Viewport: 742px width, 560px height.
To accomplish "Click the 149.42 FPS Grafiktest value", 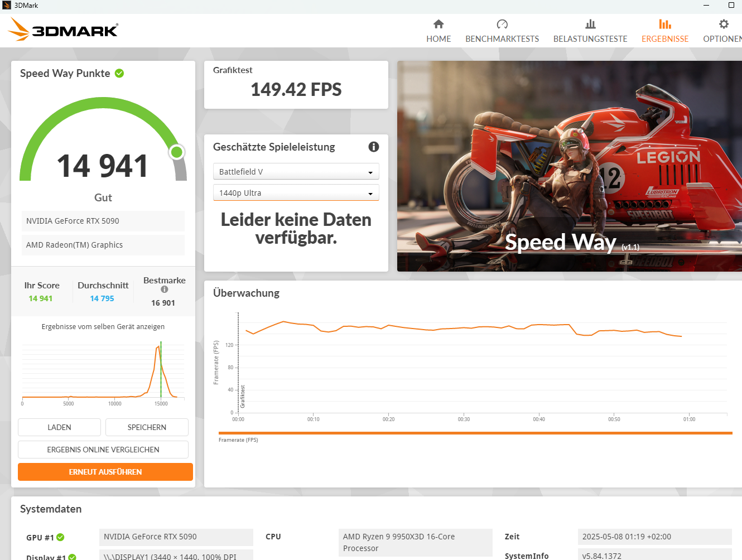I will (296, 89).
